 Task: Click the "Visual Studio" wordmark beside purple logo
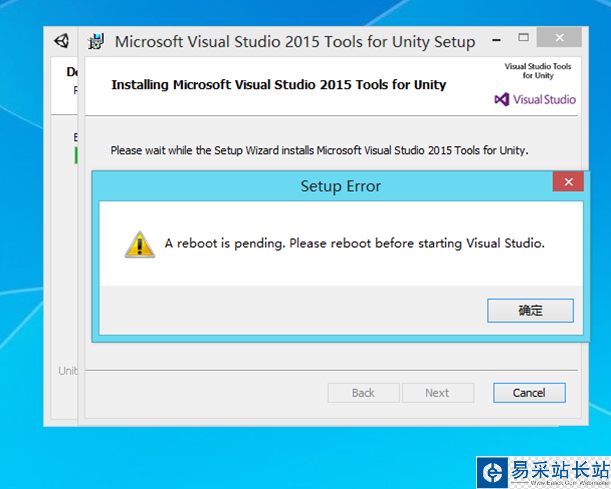[544, 100]
